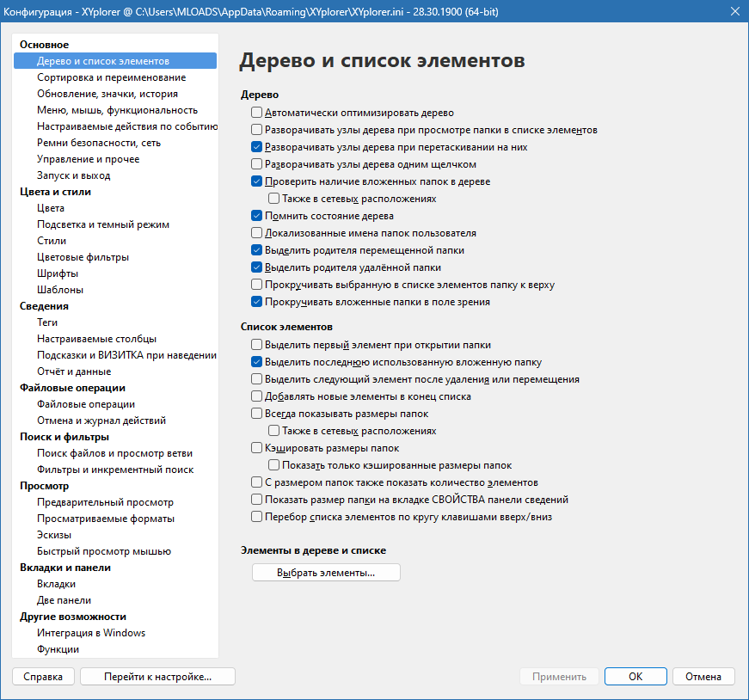
Task: Enable 'Локализованные имена папок пользователя'
Action: tap(256, 233)
